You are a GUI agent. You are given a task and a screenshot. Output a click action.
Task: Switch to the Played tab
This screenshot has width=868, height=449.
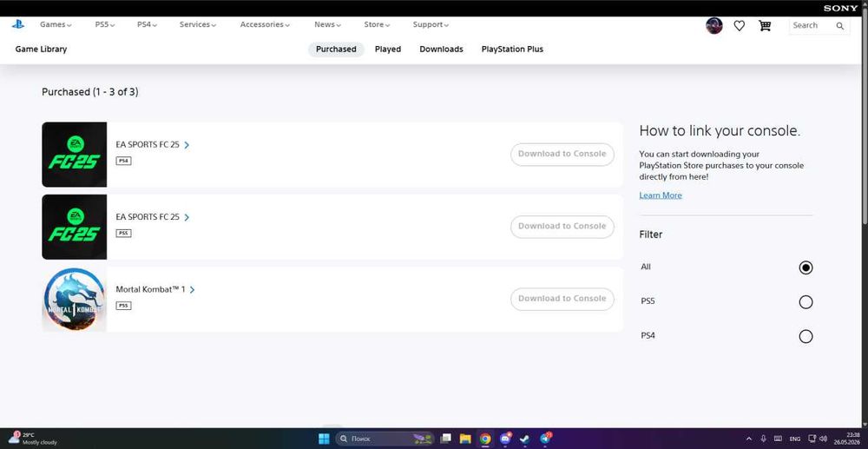[x=387, y=50]
